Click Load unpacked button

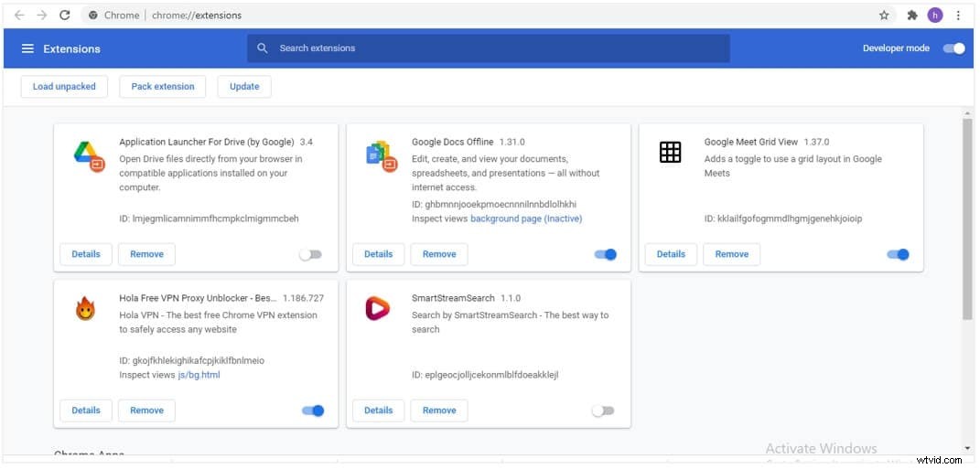click(x=64, y=87)
